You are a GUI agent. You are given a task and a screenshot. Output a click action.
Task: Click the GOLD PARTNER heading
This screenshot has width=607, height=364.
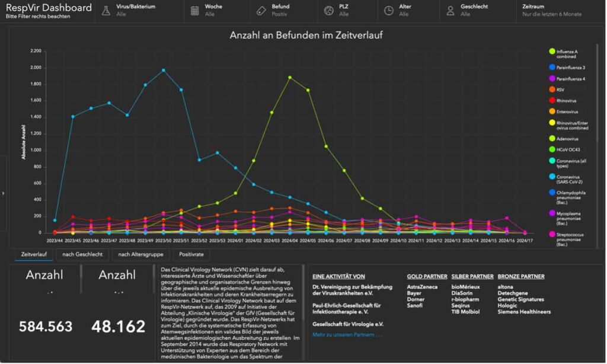point(427,276)
